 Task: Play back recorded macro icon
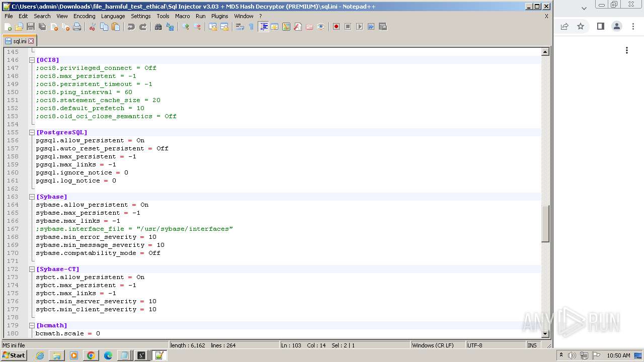pyautogui.click(x=360, y=27)
